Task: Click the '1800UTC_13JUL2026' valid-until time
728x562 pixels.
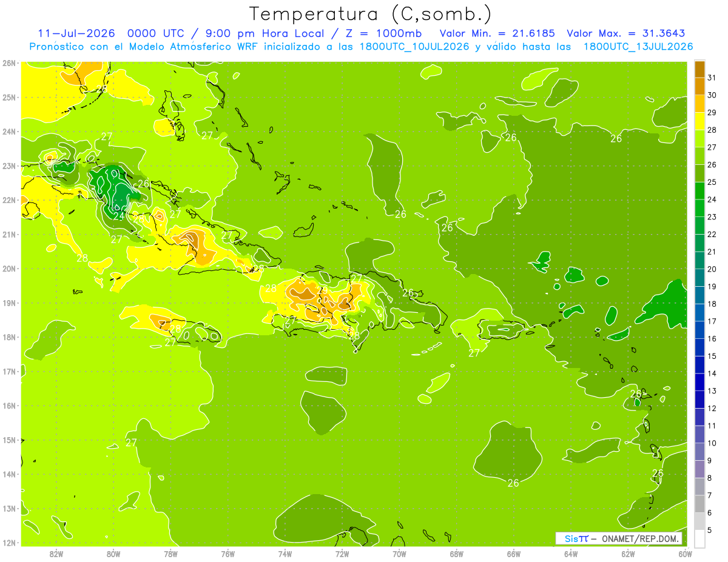Action: [x=638, y=47]
